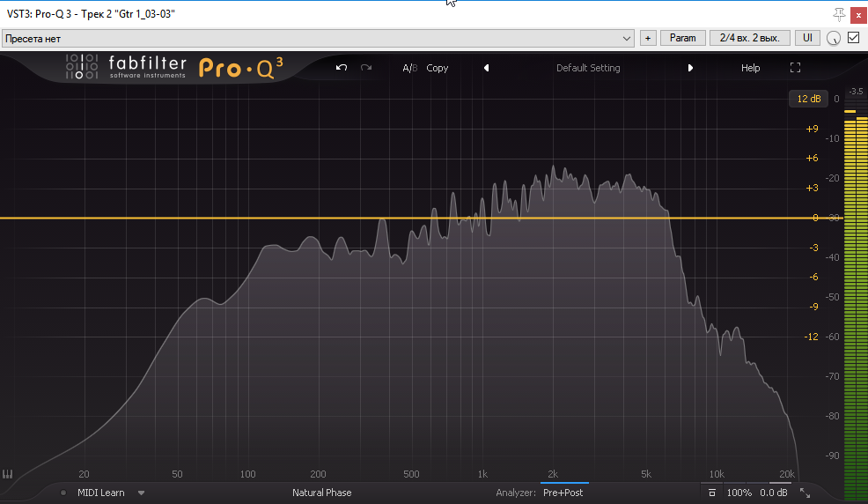Copy settings with the Copy button

click(438, 68)
